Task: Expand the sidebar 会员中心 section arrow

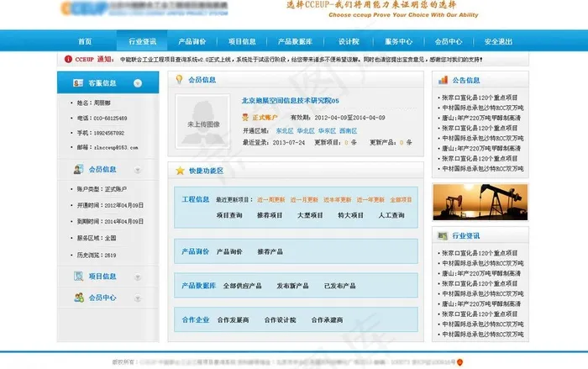Action: point(138,297)
